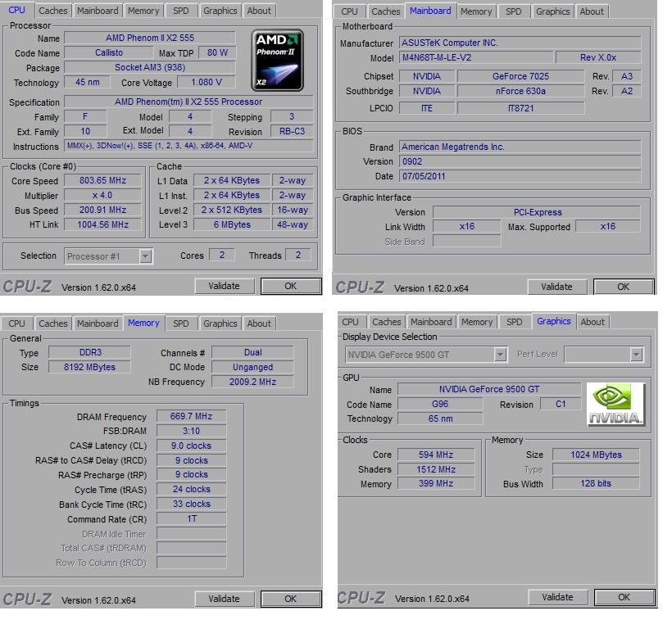Open CPU tab in the Graphics window
Screen dimensions: 672x629
(x=350, y=322)
